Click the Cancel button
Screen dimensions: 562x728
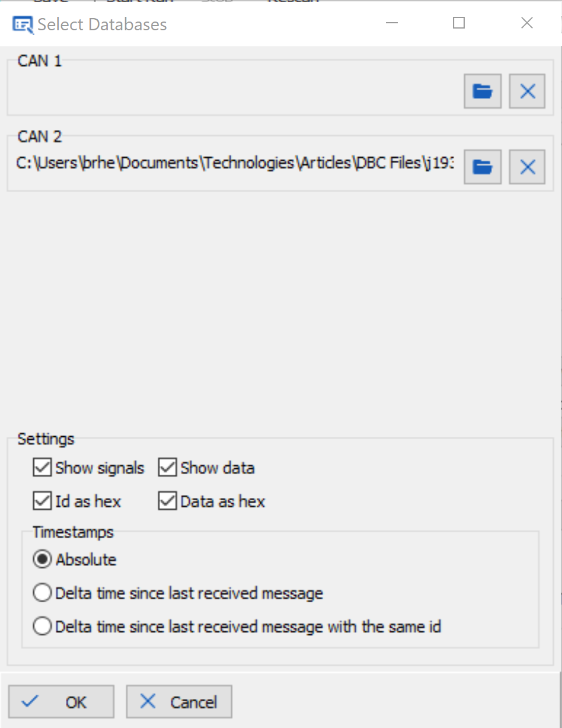[x=179, y=702]
